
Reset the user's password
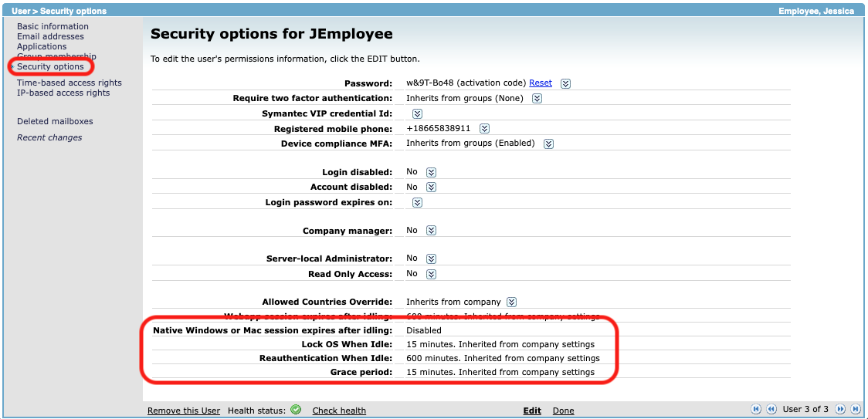(x=541, y=83)
